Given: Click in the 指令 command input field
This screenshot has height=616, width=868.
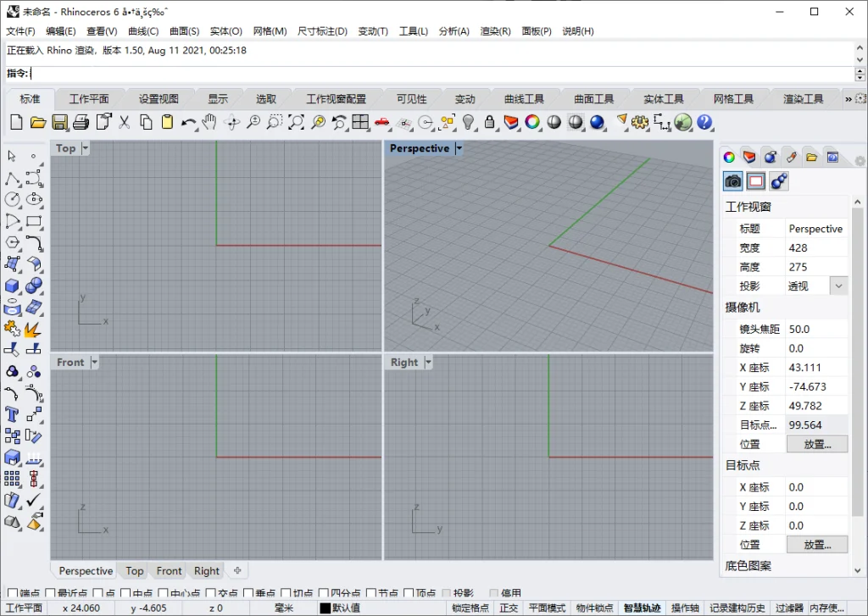Looking at the screenshot, I should 442,74.
